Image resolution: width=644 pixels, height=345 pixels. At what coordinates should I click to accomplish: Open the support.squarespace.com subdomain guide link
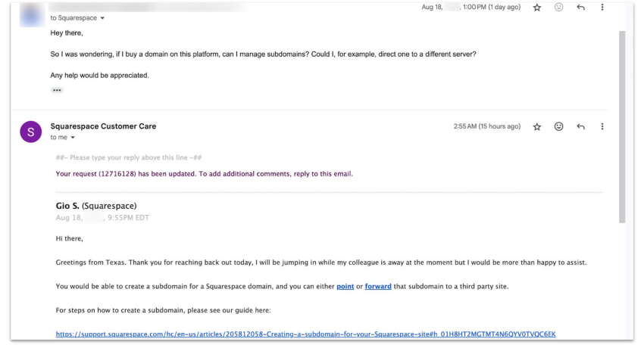pyautogui.click(x=305, y=334)
